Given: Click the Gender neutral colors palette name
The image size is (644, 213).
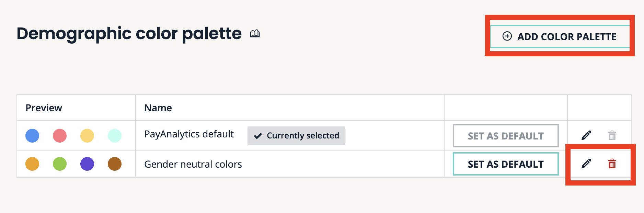Looking at the screenshot, I should 193,164.
